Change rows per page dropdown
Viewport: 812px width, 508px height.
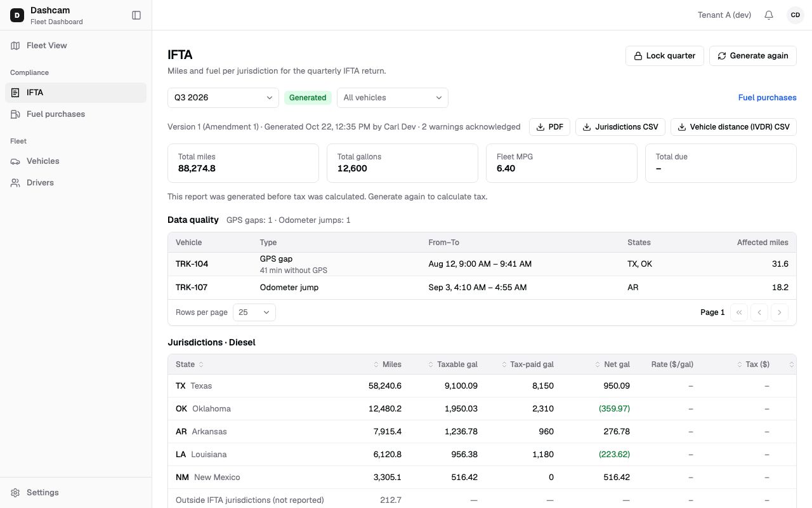(254, 312)
